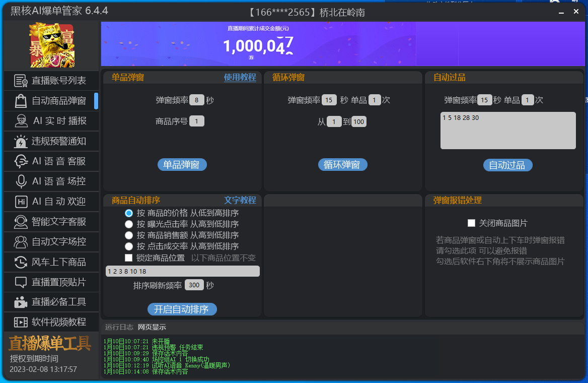Open the 文字教程 link

[x=240, y=200]
